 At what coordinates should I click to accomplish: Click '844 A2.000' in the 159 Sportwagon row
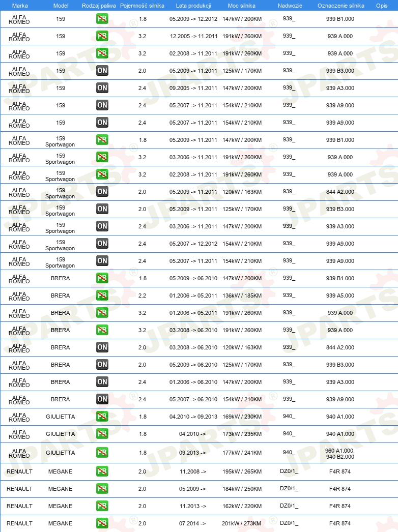pyautogui.click(x=340, y=192)
